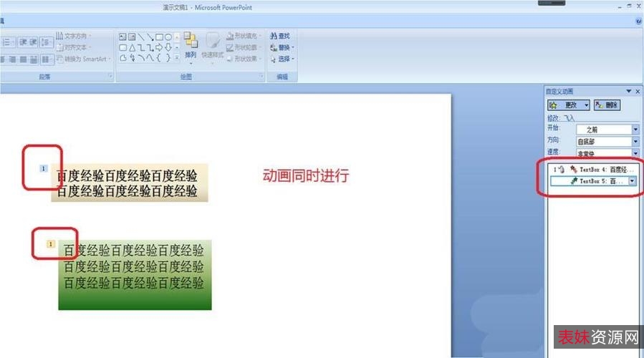Insert the Right Brace shape
The image size is (644, 358).
coord(168,58)
